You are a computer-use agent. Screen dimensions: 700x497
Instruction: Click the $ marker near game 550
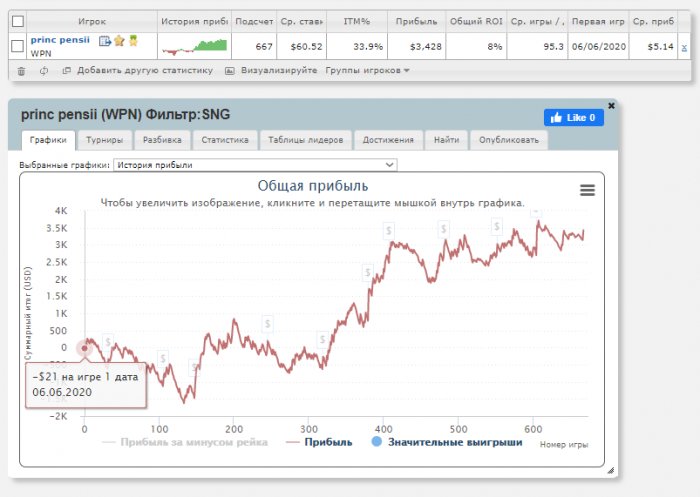pyautogui.click(x=496, y=226)
